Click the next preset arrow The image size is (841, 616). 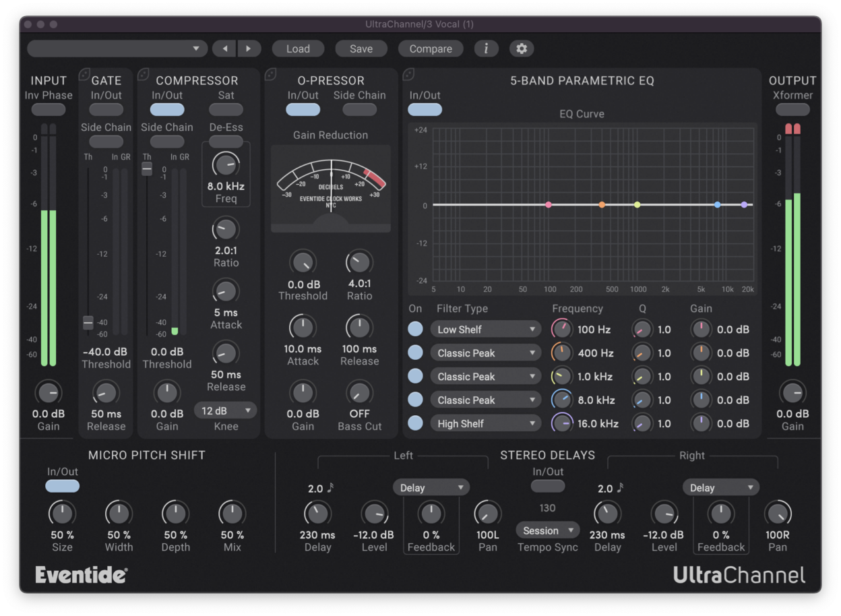tap(249, 49)
